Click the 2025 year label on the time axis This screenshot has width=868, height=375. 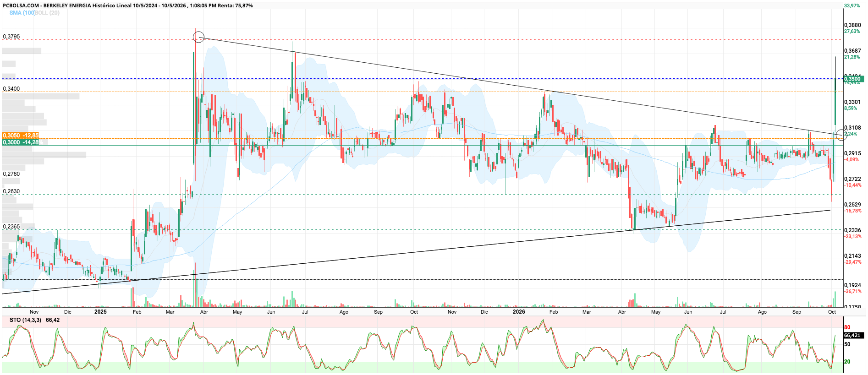point(100,312)
